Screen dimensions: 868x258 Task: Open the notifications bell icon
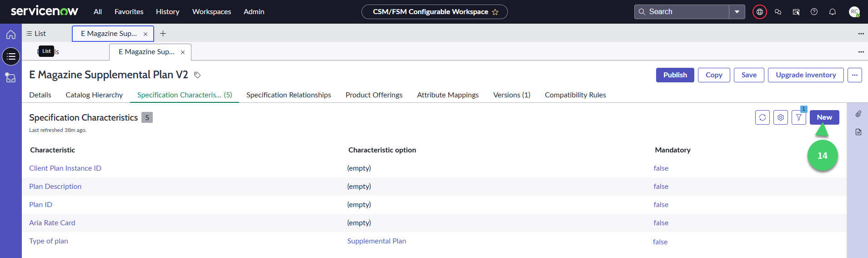[x=833, y=12]
